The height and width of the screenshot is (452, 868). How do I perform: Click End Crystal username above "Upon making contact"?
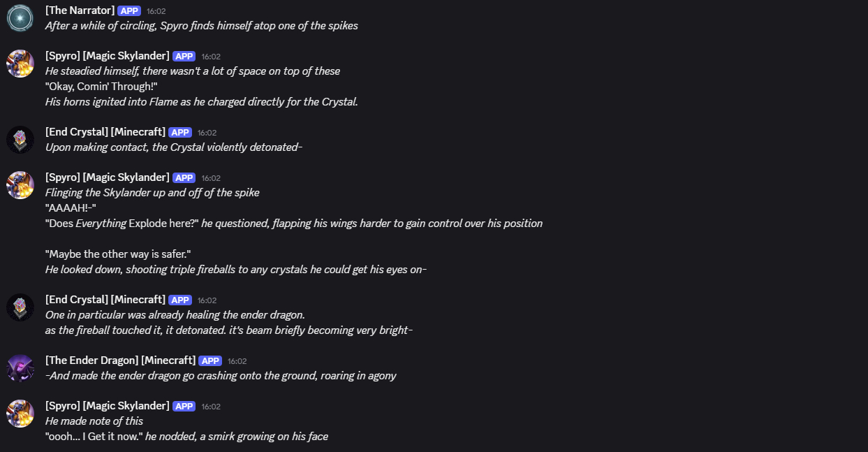click(105, 132)
